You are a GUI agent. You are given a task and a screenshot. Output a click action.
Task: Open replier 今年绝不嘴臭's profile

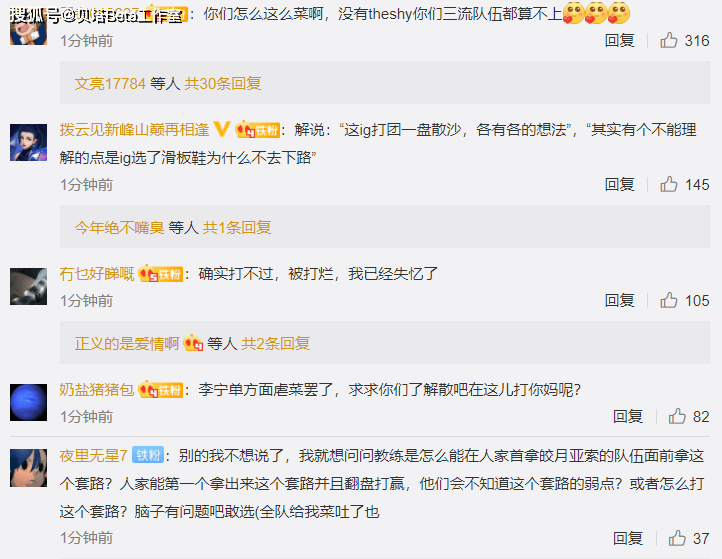[x=120, y=227]
